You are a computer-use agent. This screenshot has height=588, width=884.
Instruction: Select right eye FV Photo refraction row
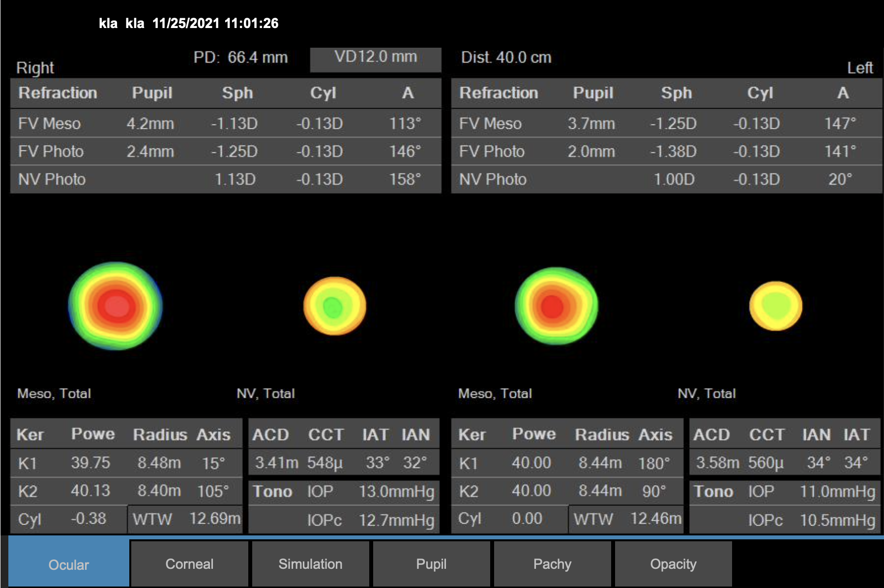[225, 151]
